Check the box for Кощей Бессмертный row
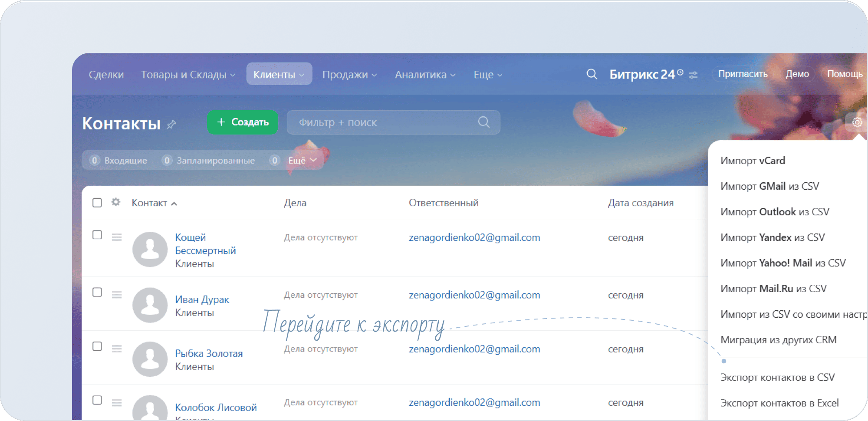 tap(97, 235)
